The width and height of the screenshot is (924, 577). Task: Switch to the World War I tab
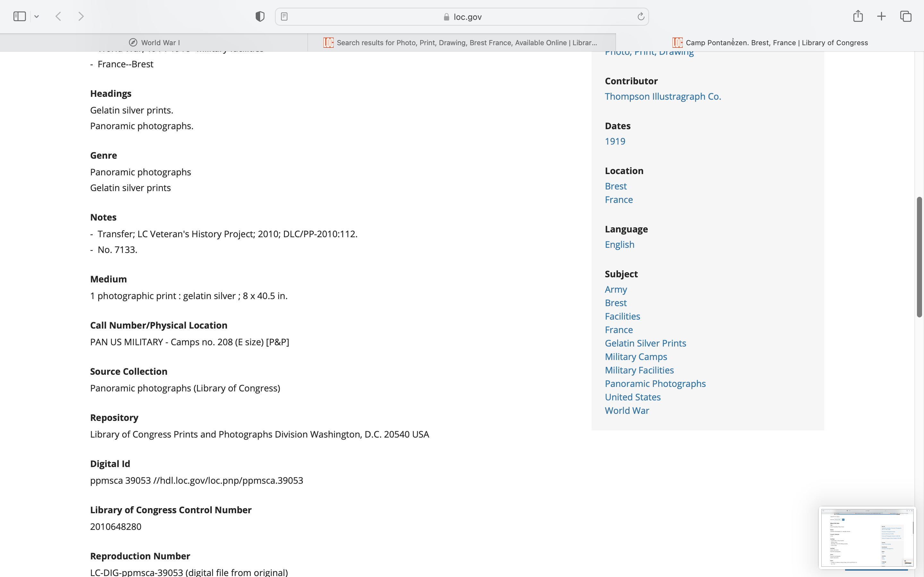(x=154, y=42)
